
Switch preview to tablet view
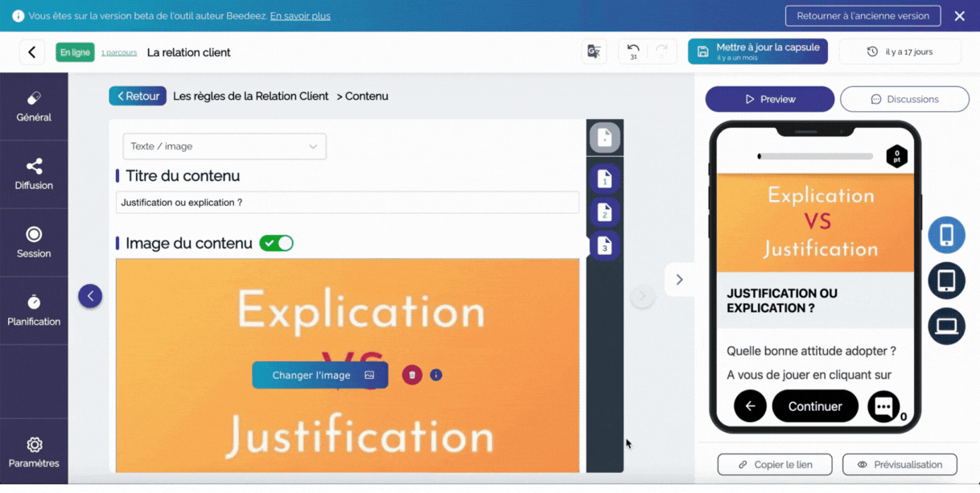[x=946, y=281]
